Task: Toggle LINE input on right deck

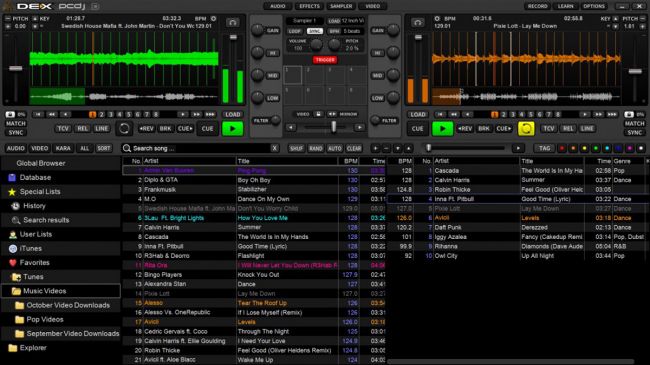Action: (587, 129)
